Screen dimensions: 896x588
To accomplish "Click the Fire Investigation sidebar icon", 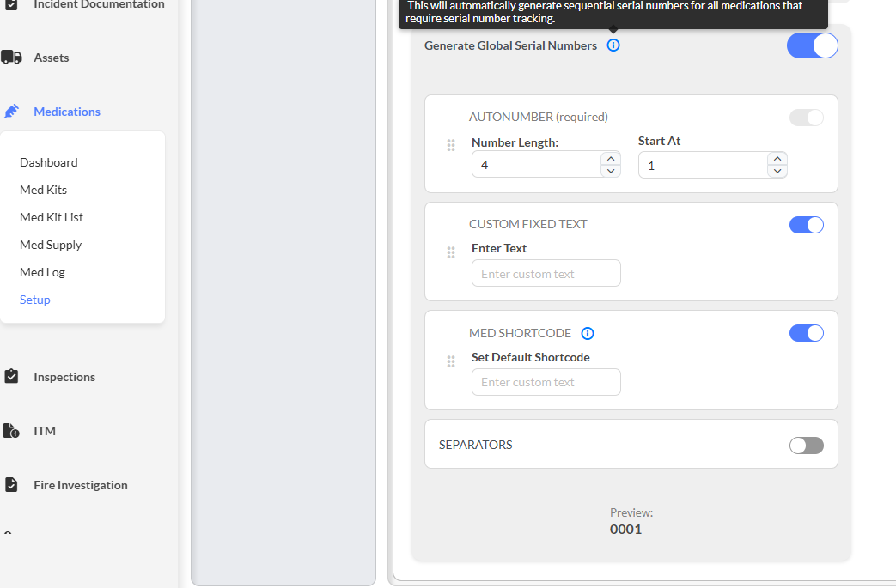I will tap(11, 485).
